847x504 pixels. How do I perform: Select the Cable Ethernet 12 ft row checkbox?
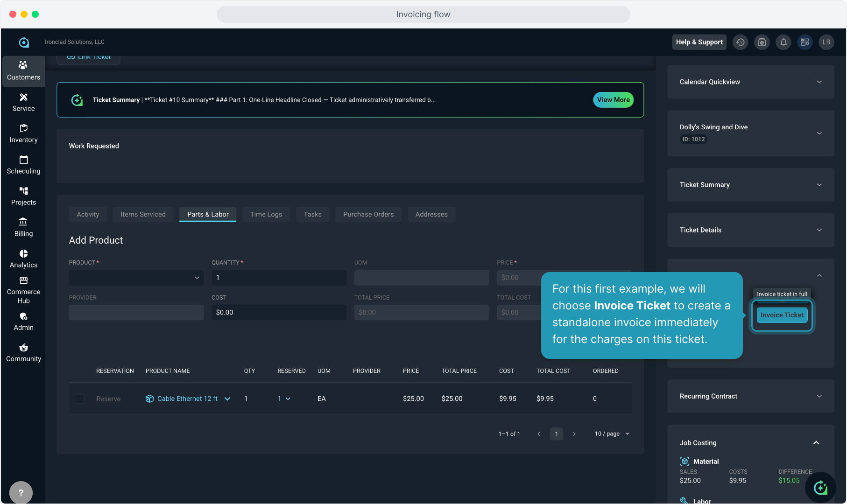pos(80,399)
